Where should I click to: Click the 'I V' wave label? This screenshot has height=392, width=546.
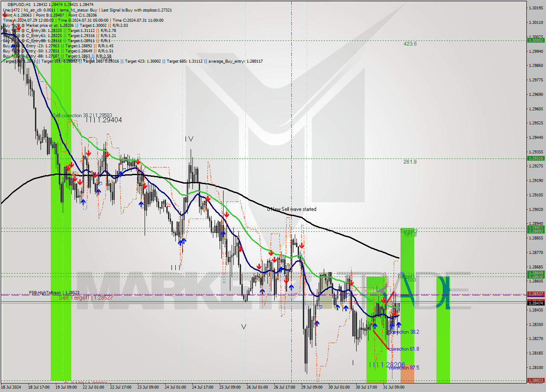click(189, 139)
